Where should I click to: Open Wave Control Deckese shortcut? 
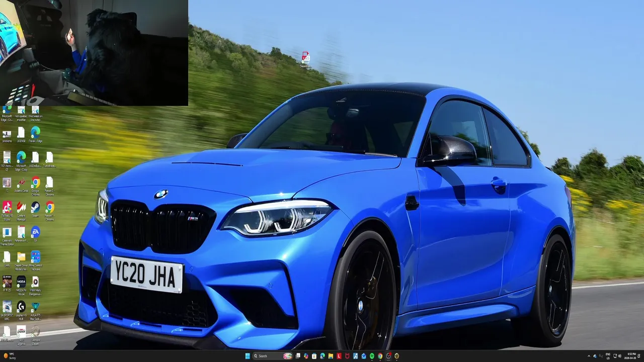tap(35, 261)
